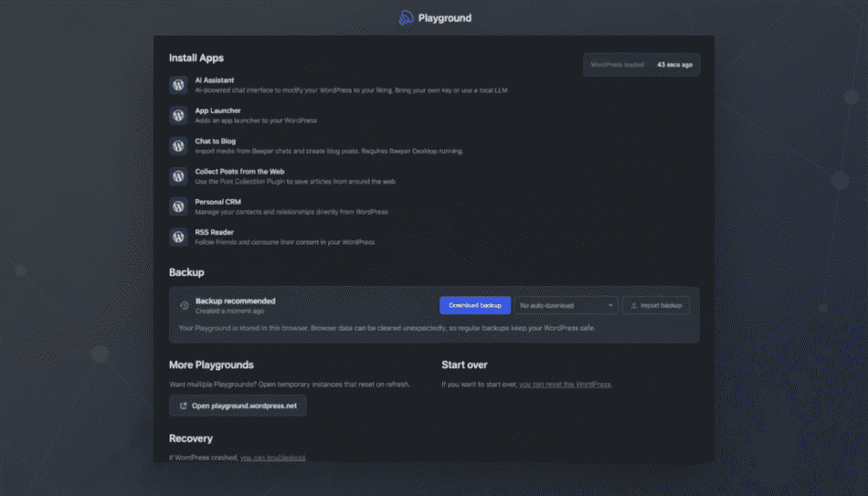Click the RSS Reader WordPress icon
The width and height of the screenshot is (868, 496).
178,237
